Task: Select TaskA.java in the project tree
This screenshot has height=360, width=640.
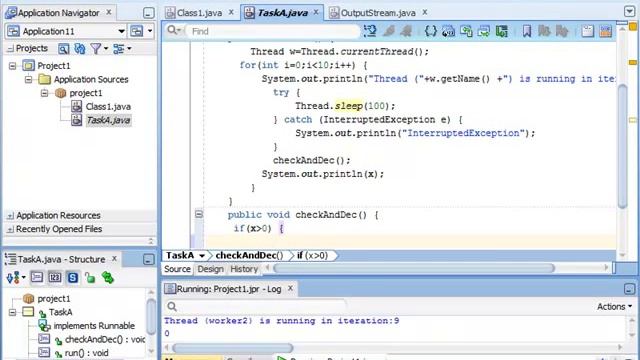Action: pos(108,120)
